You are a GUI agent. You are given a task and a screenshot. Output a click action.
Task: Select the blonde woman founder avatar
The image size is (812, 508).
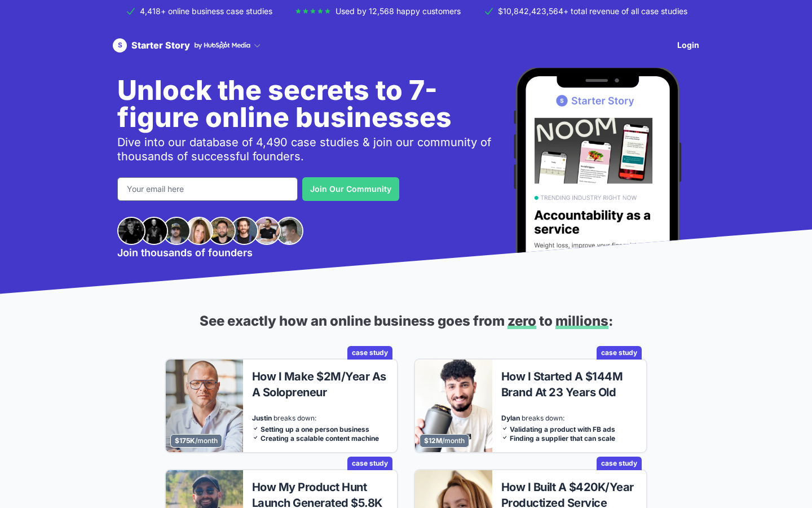tap(200, 231)
